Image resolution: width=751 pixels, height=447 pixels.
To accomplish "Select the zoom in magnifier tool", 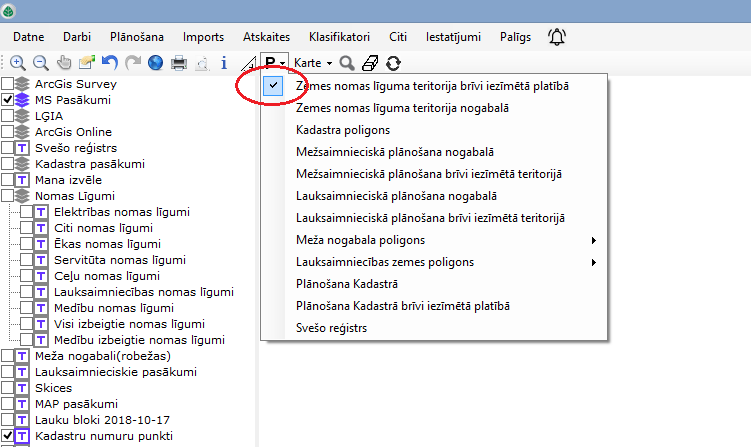I will [x=18, y=63].
